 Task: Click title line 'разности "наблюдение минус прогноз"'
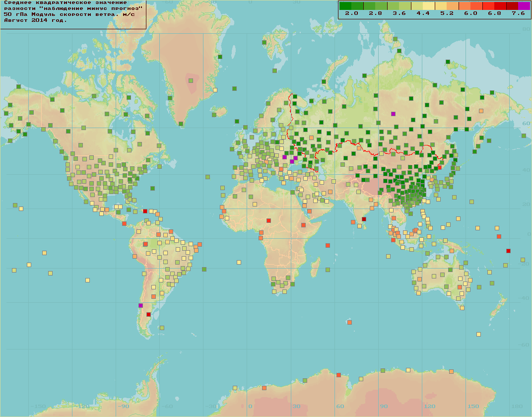pos(73,8)
